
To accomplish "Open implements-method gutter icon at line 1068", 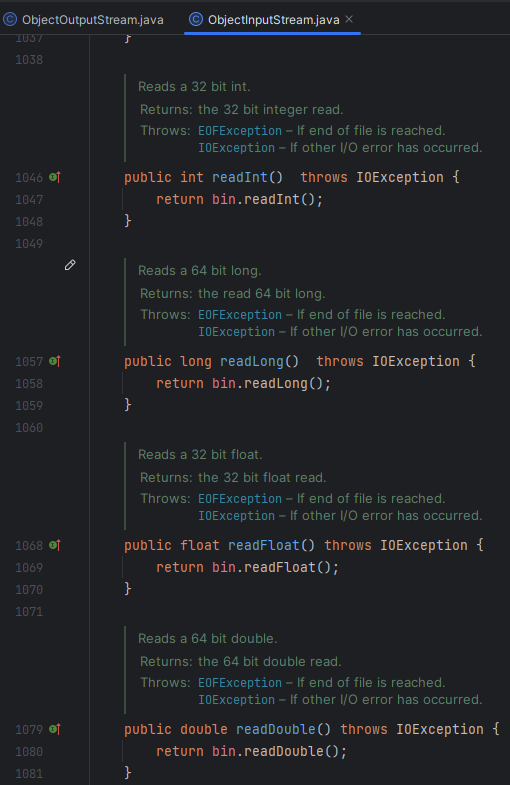I will click(55, 545).
